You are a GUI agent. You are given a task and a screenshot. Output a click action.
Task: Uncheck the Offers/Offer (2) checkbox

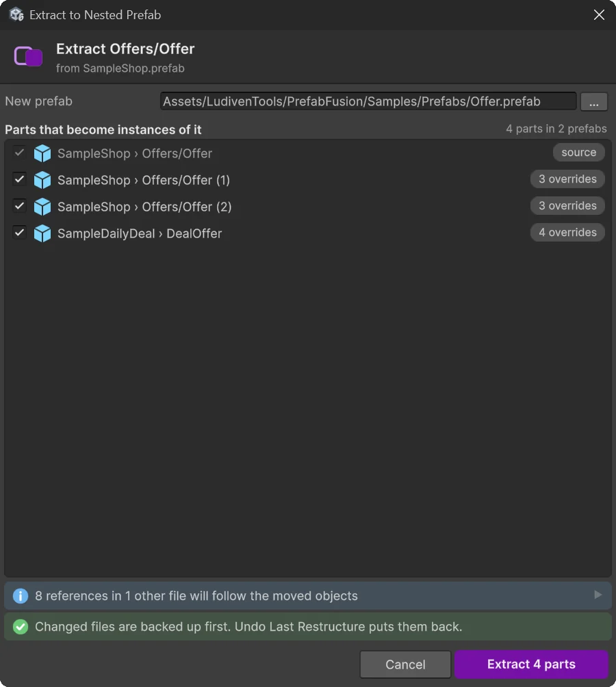(x=19, y=206)
